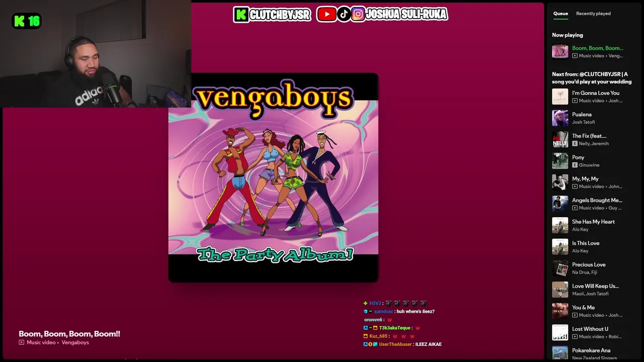Click the Pualena track thumbnail

pos(560,118)
